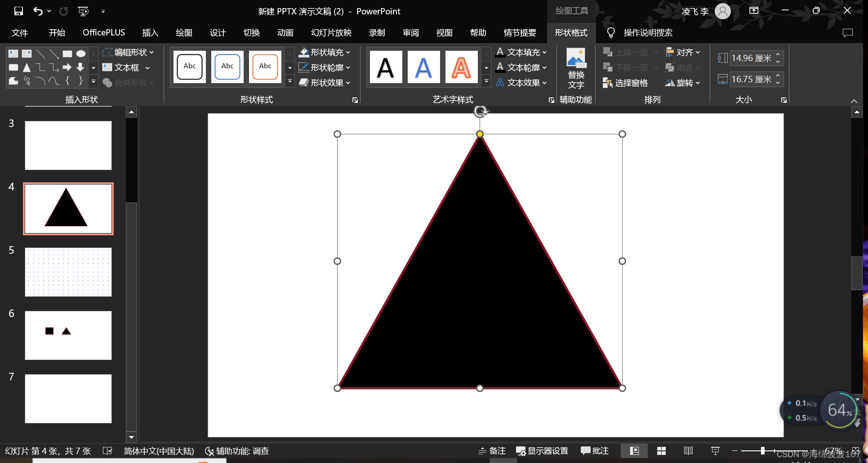The image size is (868, 463).
Task: Select the vertical text box shape
Action: (x=27, y=54)
